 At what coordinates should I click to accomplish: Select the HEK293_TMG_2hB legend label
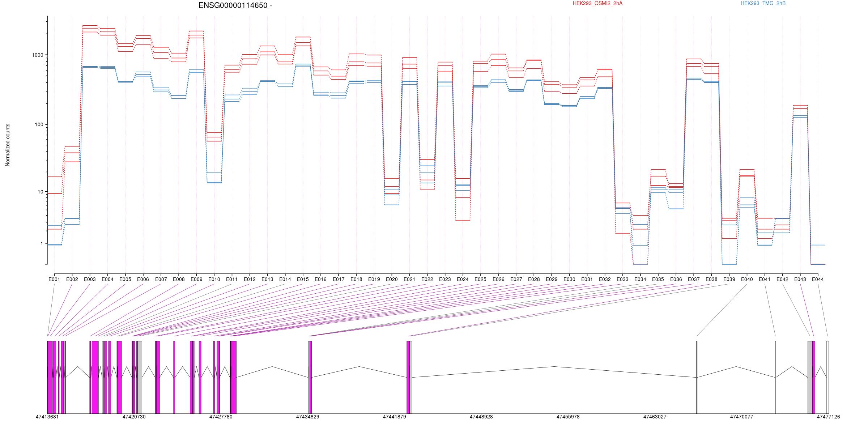click(763, 3)
